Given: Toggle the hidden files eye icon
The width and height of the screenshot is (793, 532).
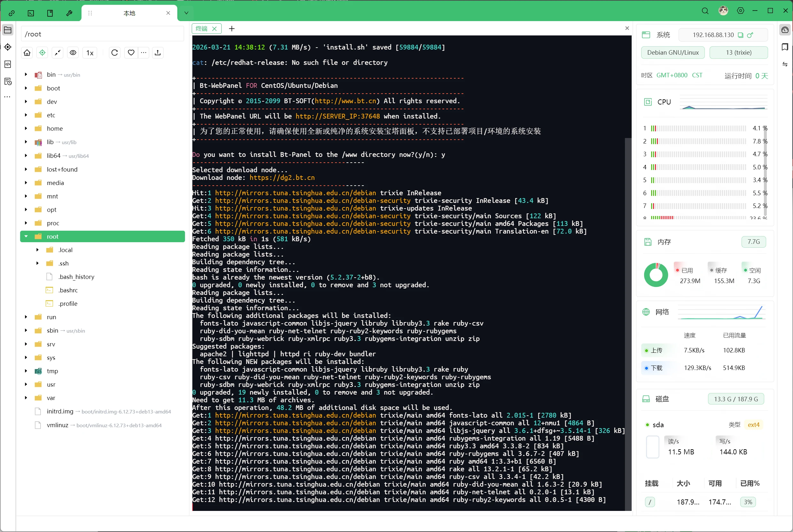Looking at the screenshot, I should tap(73, 53).
